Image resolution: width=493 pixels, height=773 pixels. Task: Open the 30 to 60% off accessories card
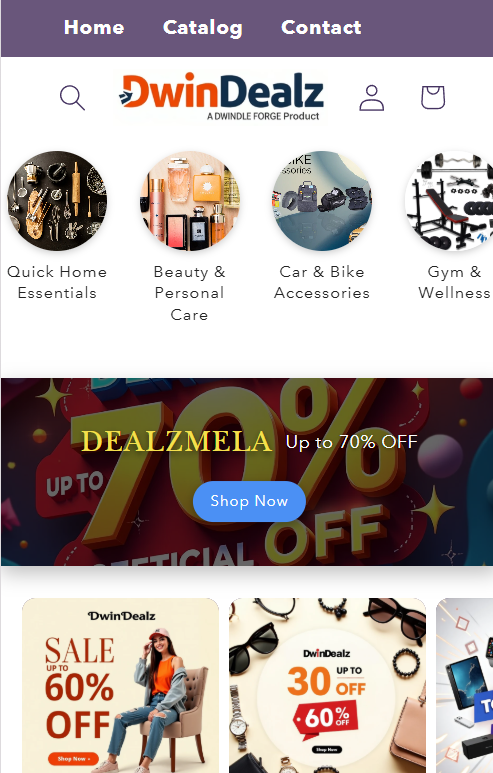point(327,685)
